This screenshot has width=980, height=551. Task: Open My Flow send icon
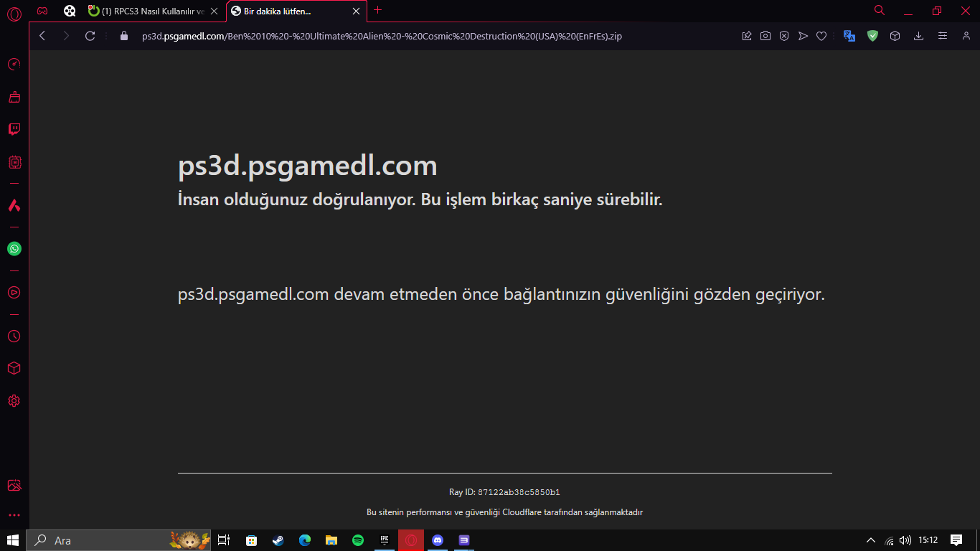[803, 36]
